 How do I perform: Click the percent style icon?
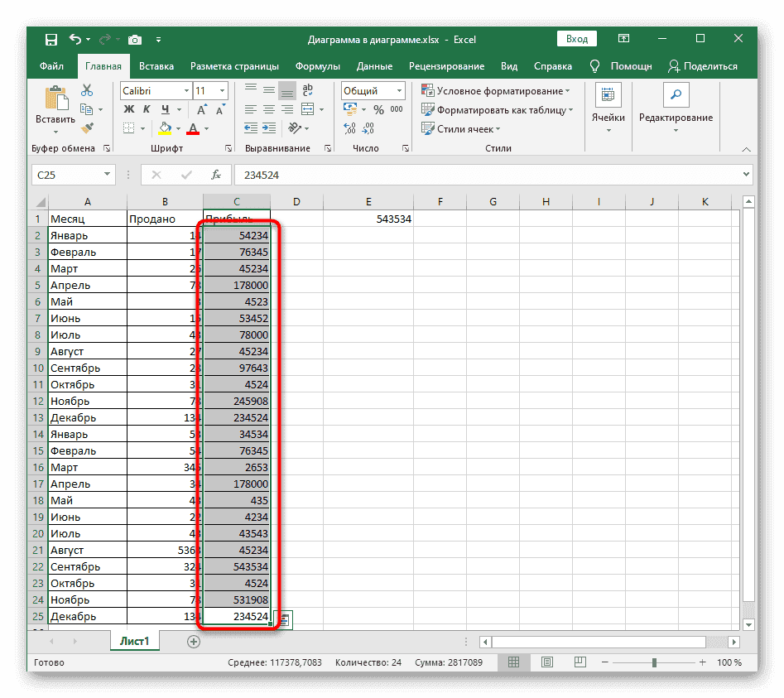[378, 109]
